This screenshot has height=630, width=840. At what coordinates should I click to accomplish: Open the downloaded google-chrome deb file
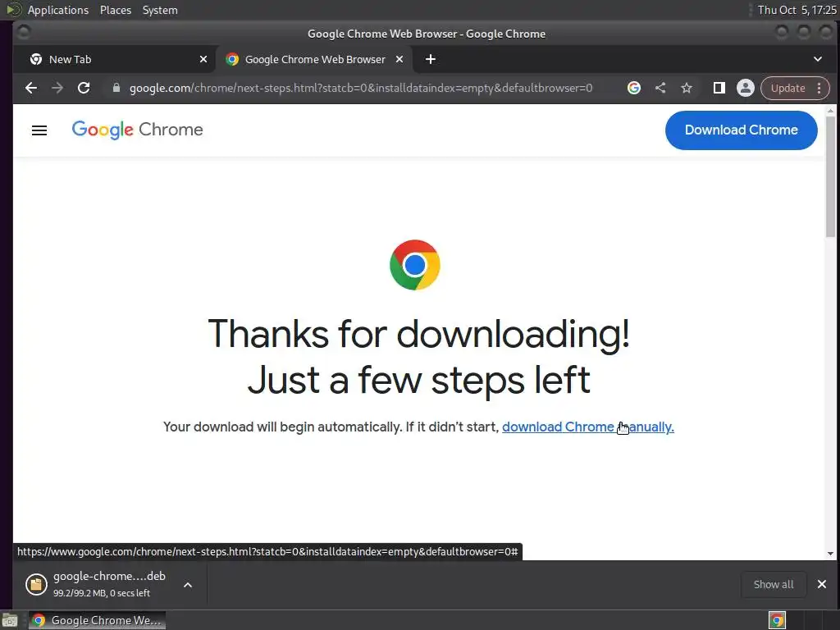click(109, 584)
